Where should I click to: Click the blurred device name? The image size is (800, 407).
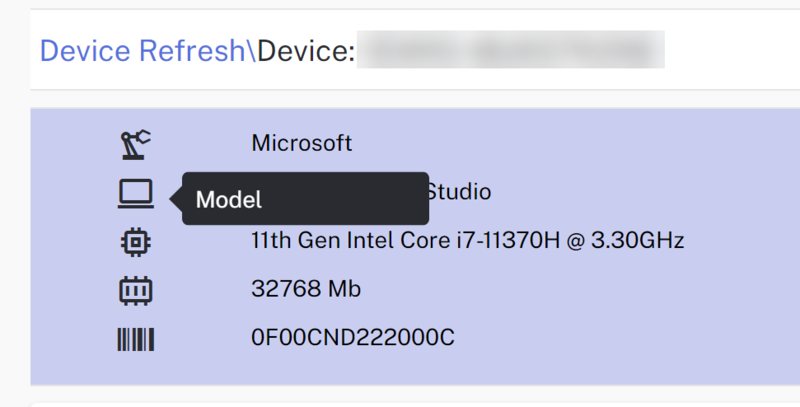click(x=510, y=50)
